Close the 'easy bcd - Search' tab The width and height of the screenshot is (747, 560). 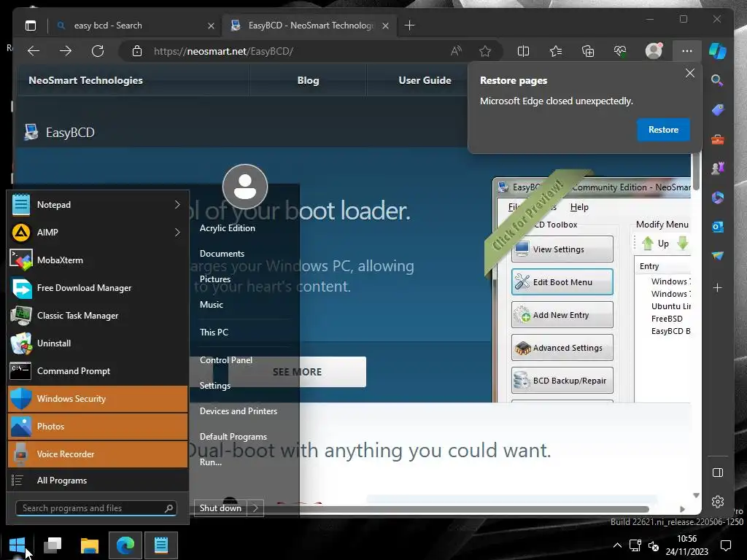coord(211,26)
